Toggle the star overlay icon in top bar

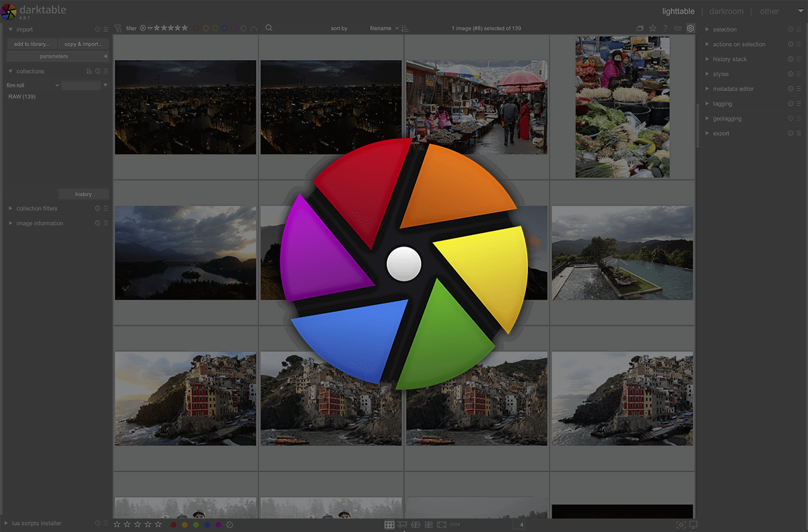point(652,28)
